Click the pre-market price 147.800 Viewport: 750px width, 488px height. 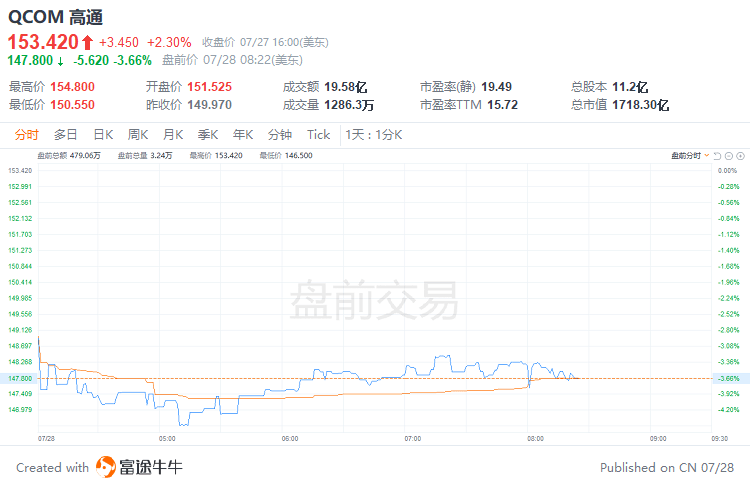tap(30, 60)
